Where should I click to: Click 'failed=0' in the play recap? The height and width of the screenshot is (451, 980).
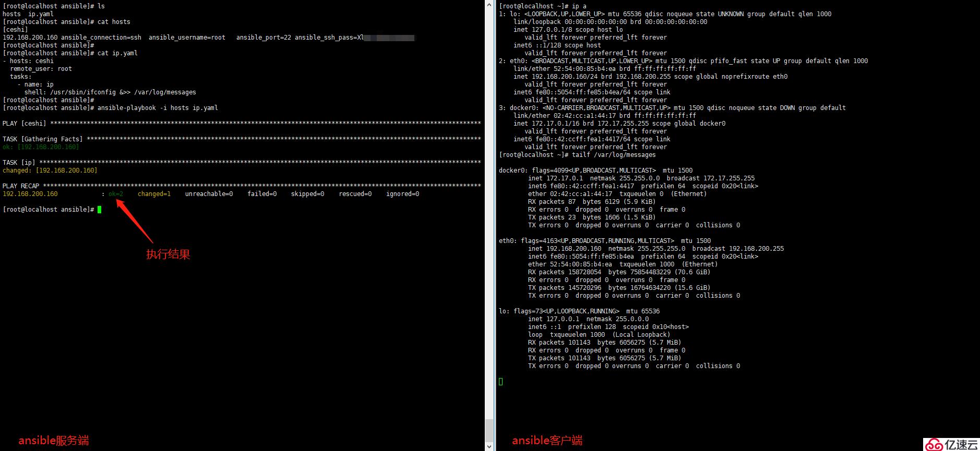(262, 194)
